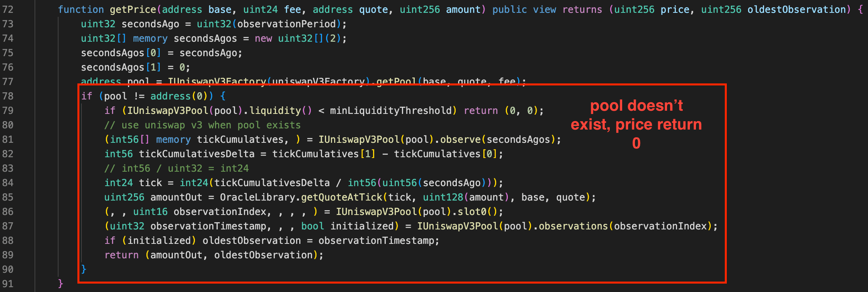The width and height of the screenshot is (868, 292).
Task: Click the getQuoteAtTick method call
Action: (x=342, y=197)
